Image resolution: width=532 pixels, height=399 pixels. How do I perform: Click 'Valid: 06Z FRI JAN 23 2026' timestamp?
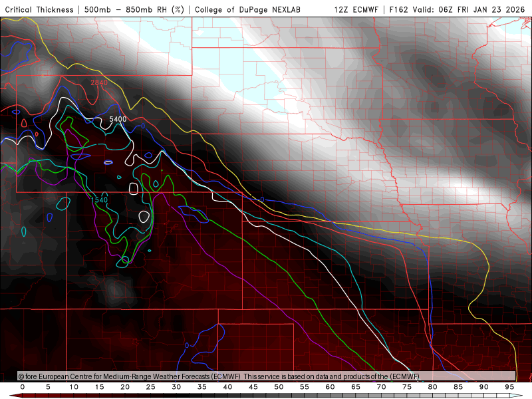pyautogui.click(x=469, y=9)
